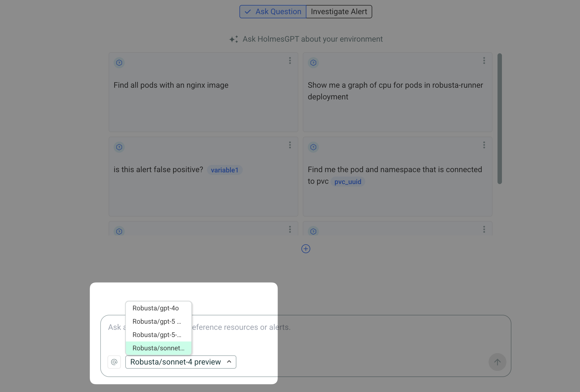
Task: Select highlighted Robusta/sonnet... option
Action: (158, 348)
